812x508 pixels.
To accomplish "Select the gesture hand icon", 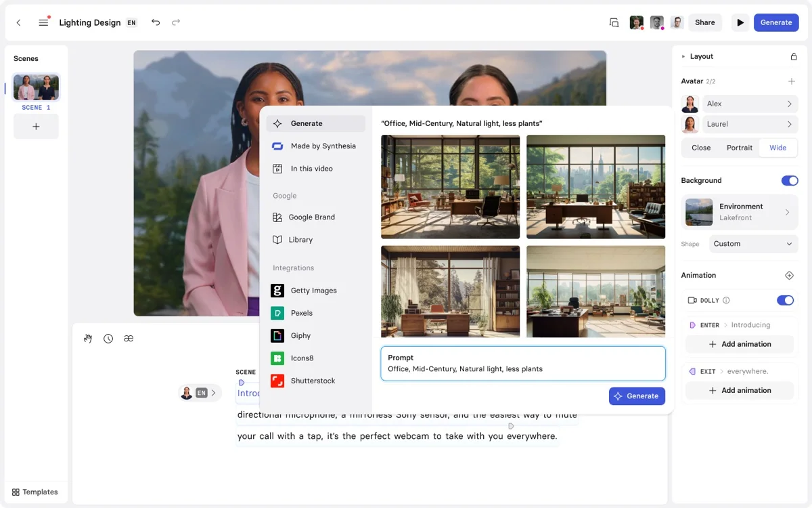I will (x=88, y=339).
